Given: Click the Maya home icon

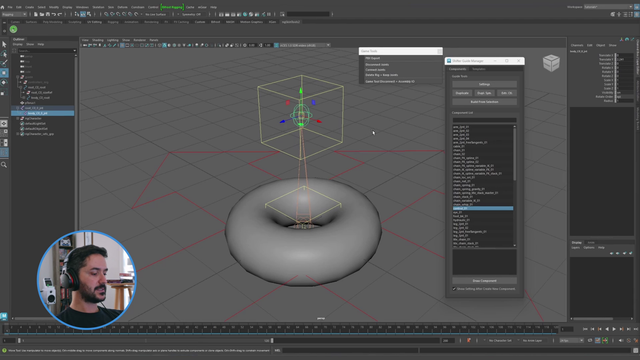Looking at the screenshot, I should coord(2,7).
